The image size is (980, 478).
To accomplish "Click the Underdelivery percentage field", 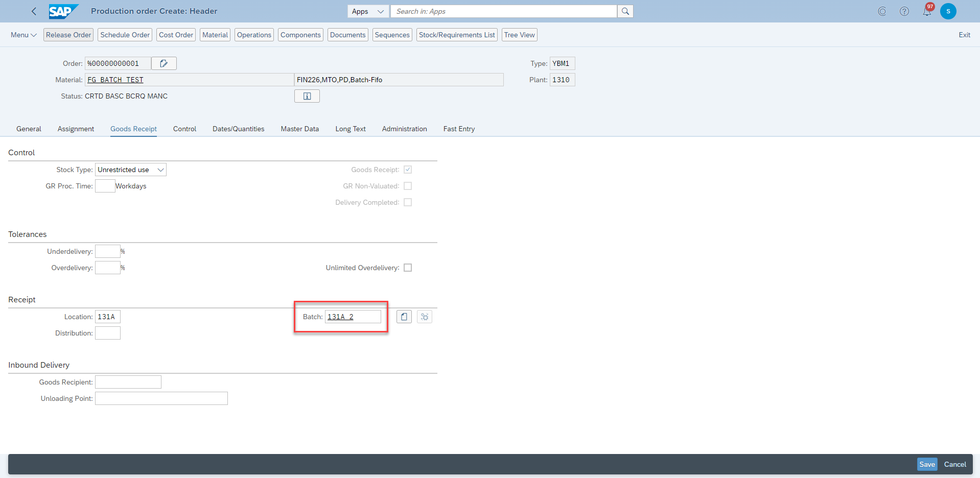I will tap(108, 251).
